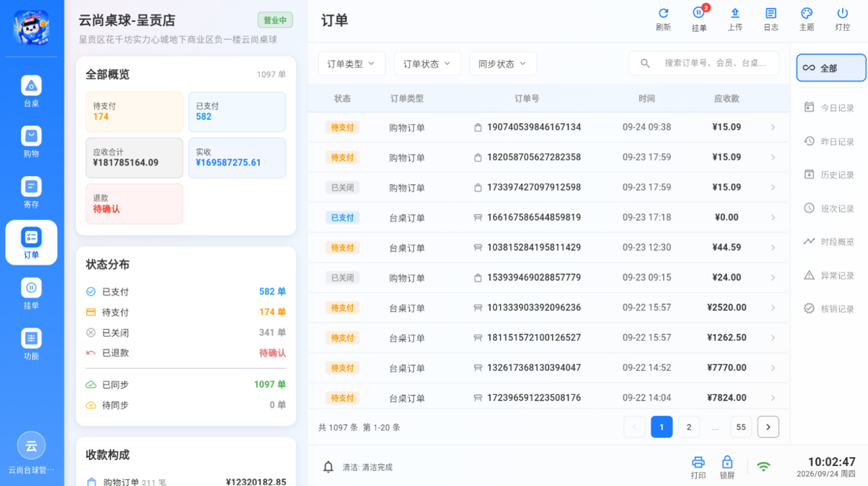Screen dimensions: 868x486
Task: Open the 订单类型 dropdown filter
Action: coord(352,64)
